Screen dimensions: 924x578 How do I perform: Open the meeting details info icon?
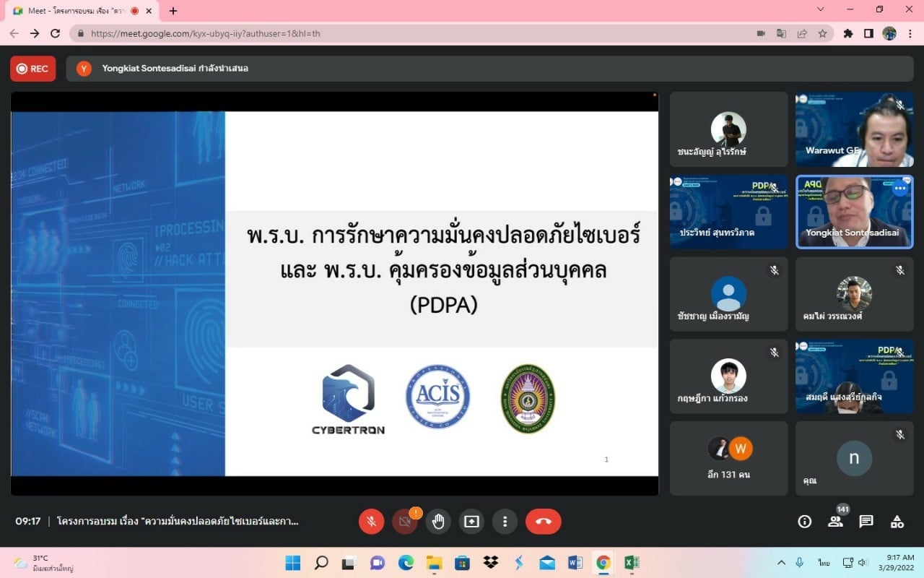click(x=804, y=522)
